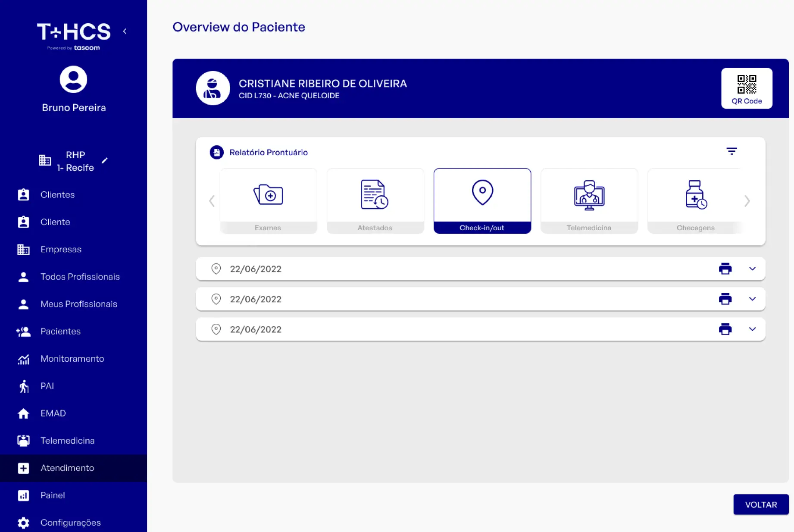794x532 pixels.
Task: Open the QR Code button
Action: pos(747,88)
